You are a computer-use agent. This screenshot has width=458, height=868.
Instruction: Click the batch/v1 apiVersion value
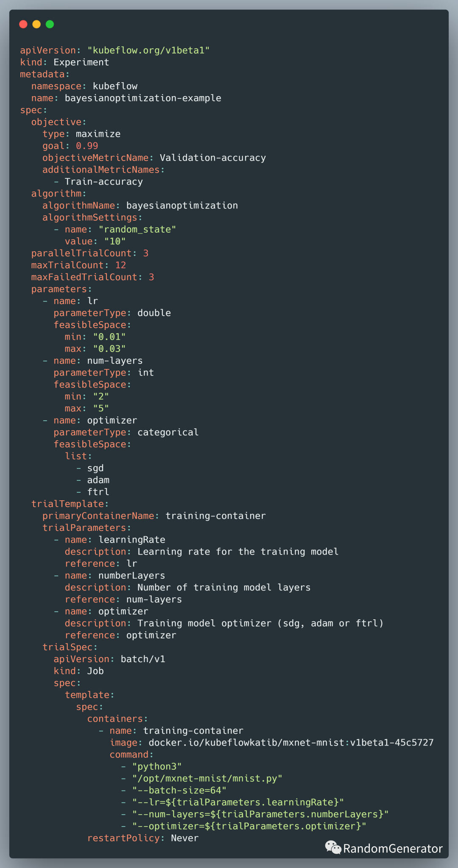(143, 659)
